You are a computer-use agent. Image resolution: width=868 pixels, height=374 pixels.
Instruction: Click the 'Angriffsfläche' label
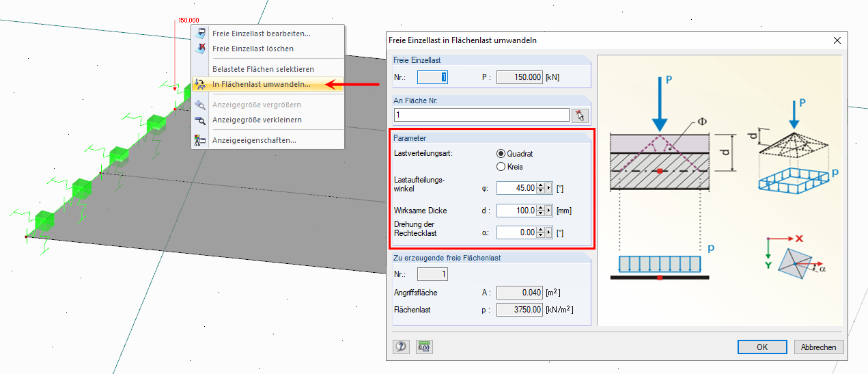(416, 293)
